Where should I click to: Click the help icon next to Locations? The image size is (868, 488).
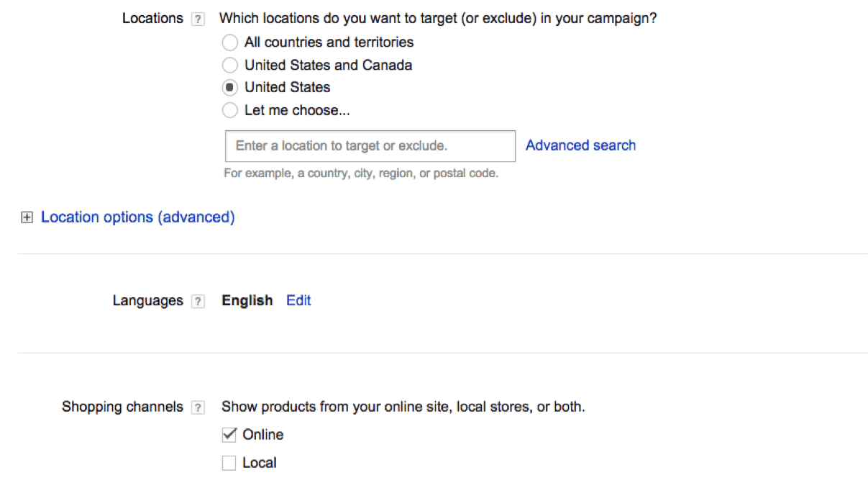tap(198, 19)
